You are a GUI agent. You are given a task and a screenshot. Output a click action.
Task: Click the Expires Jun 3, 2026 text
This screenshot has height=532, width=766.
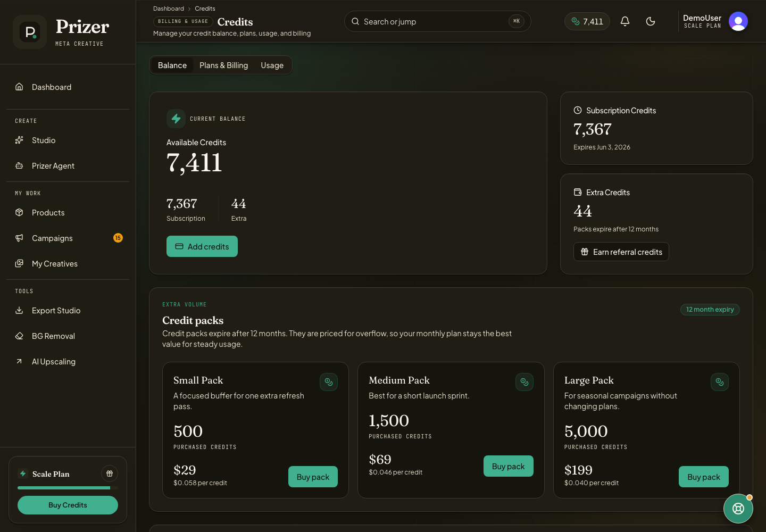(602, 147)
